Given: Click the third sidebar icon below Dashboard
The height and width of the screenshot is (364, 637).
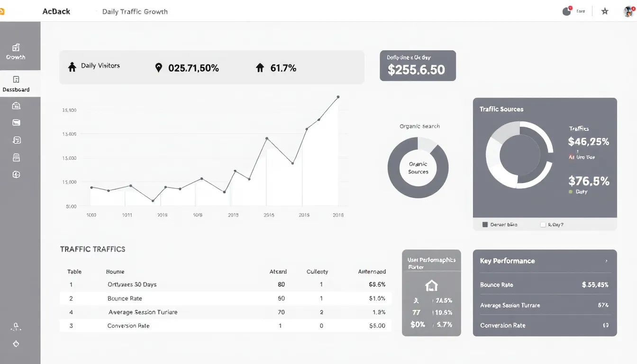Looking at the screenshot, I should click(x=16, y=140).
